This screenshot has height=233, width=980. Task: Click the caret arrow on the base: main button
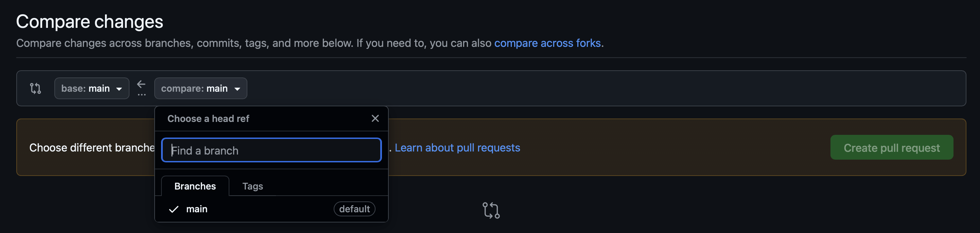click(x=119, y=89)
